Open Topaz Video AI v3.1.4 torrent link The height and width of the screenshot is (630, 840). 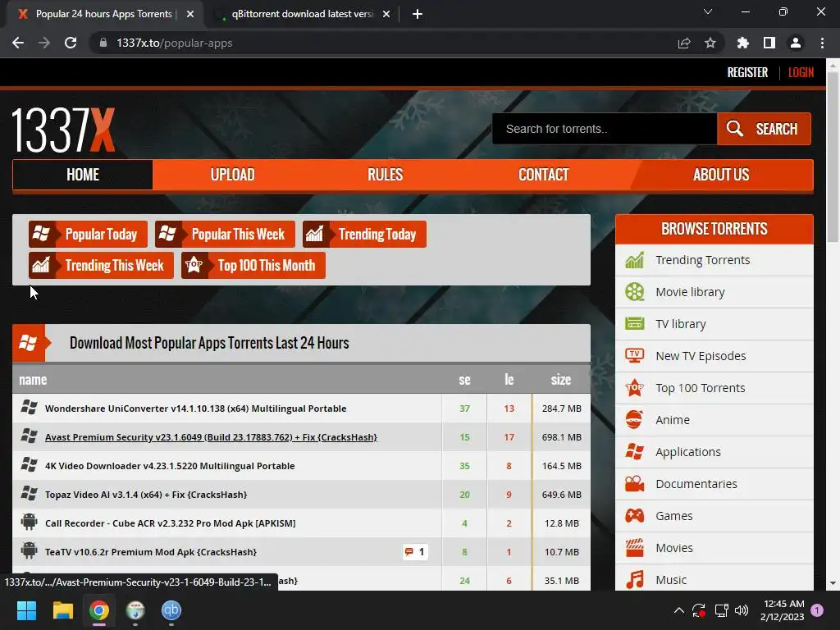(146, 495)
